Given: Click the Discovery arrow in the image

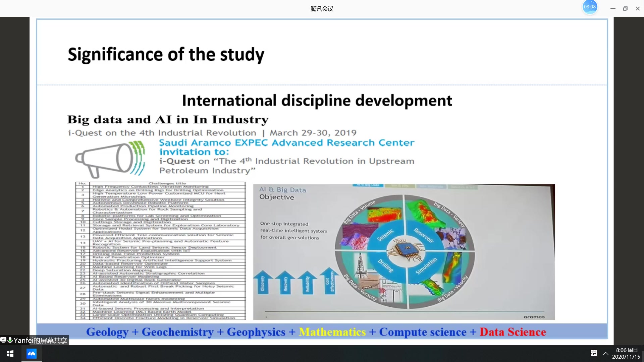Looking at the screenshot, I should 263,283.
